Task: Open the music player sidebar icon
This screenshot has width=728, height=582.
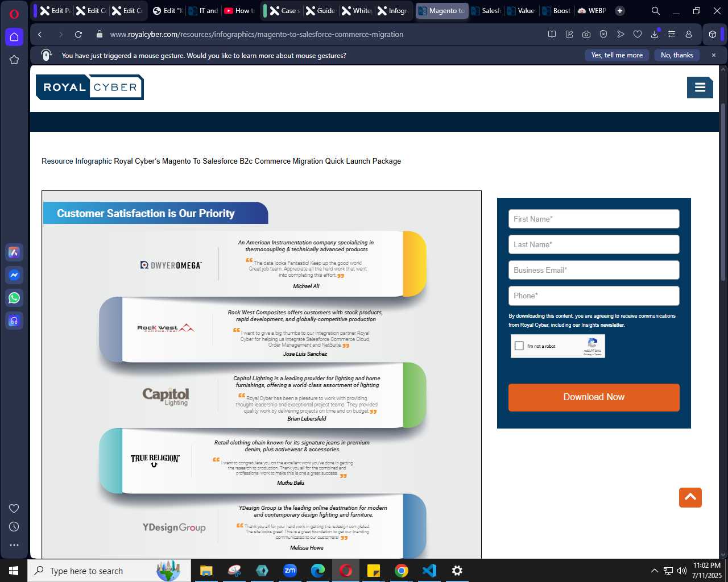Action: [x=14, y=321]
